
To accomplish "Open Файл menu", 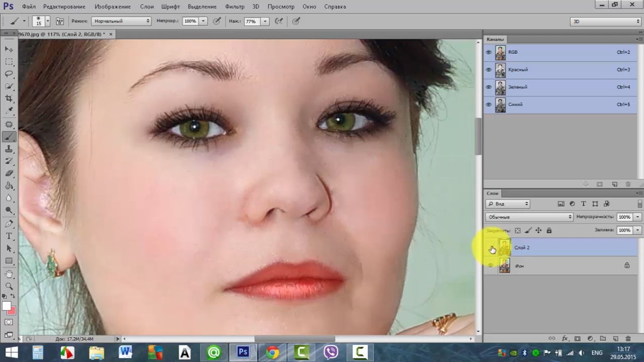I will tap(29, 7).
